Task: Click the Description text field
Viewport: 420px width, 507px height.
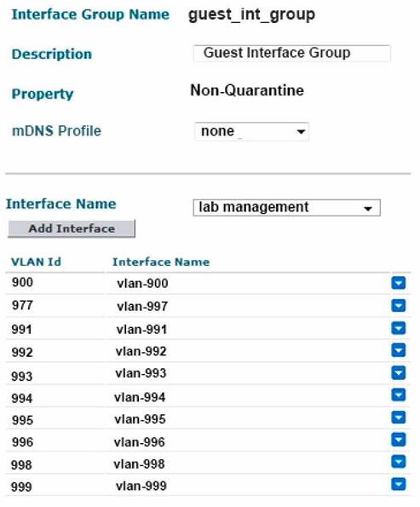Action: click(x=291, y=53)
